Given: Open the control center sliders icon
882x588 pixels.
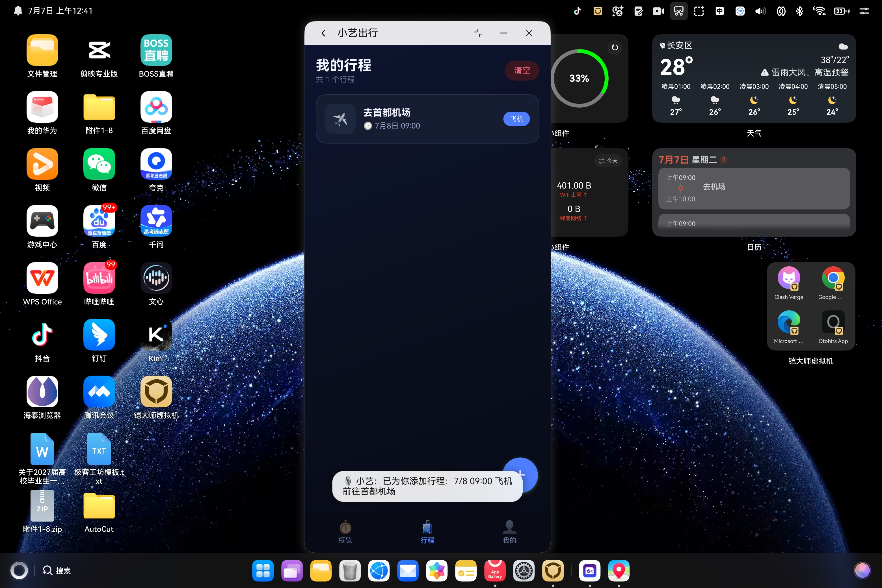Looking at the screenshot, I should click(x=864, y=11).
